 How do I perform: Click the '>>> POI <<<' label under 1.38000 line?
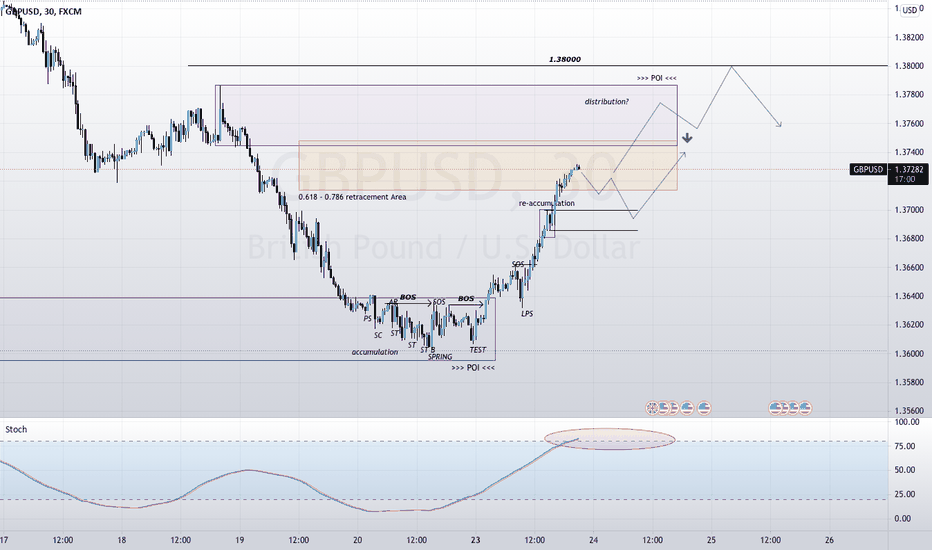click(656, 78)
